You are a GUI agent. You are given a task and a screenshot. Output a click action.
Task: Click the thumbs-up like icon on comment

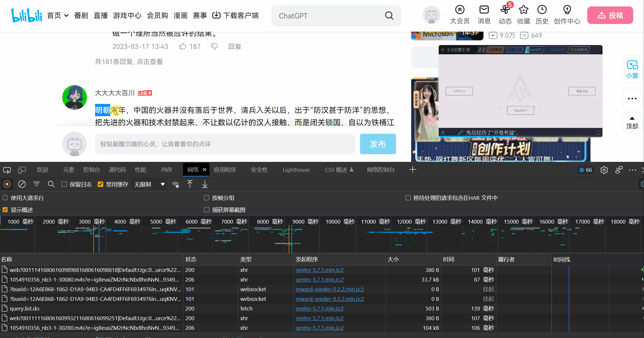point(182,46)
